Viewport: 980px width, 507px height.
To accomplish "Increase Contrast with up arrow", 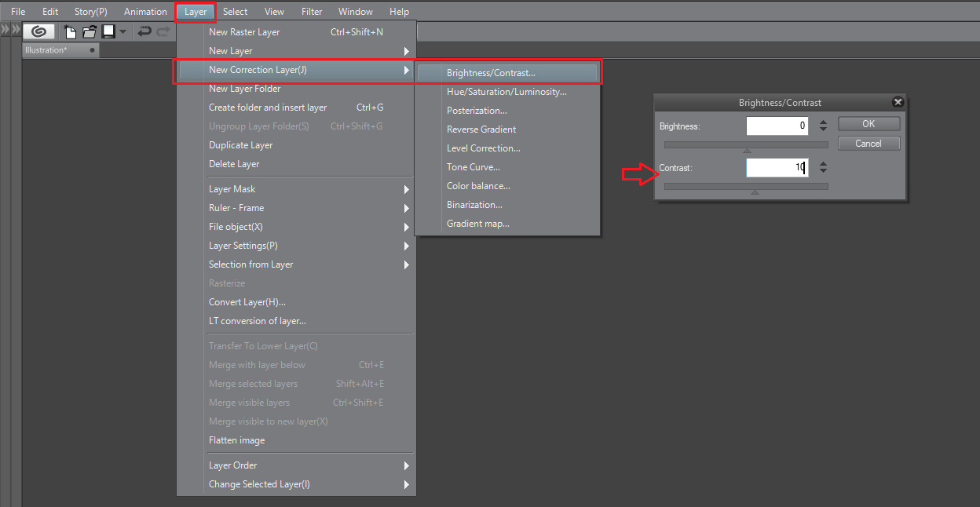I will click(823, 165).
